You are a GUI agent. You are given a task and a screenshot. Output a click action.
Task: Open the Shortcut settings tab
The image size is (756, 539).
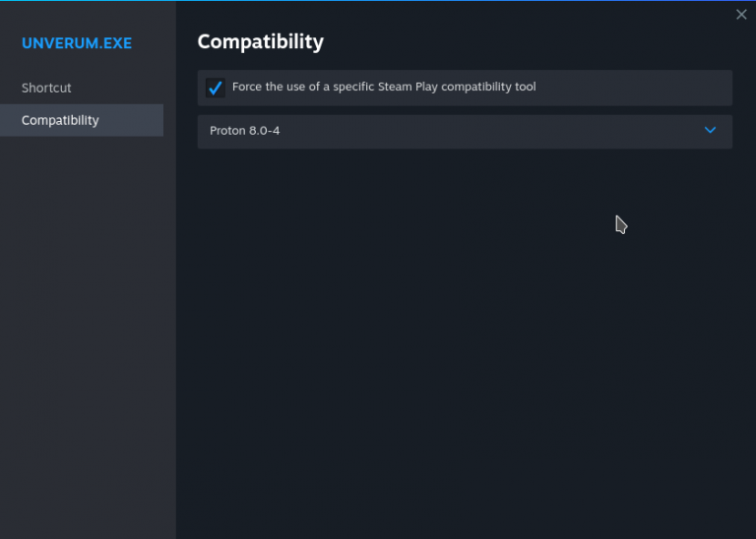coord(46,88)
